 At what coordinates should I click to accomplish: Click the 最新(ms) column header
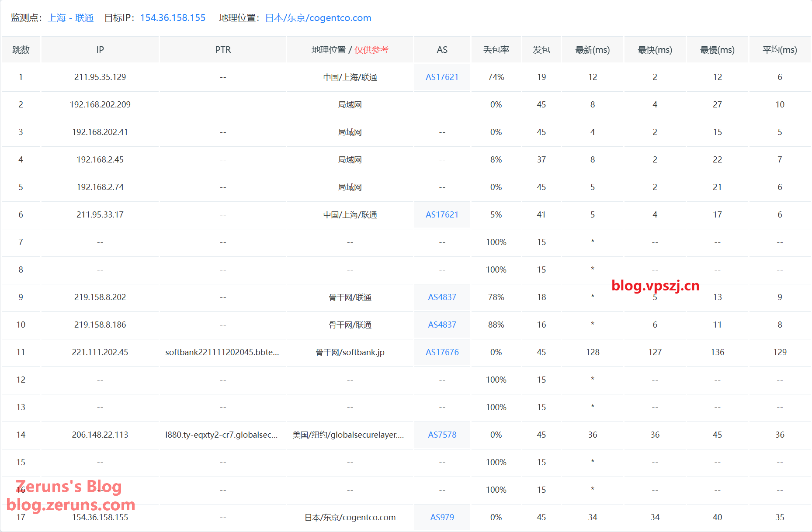click(x=592, y=50)
